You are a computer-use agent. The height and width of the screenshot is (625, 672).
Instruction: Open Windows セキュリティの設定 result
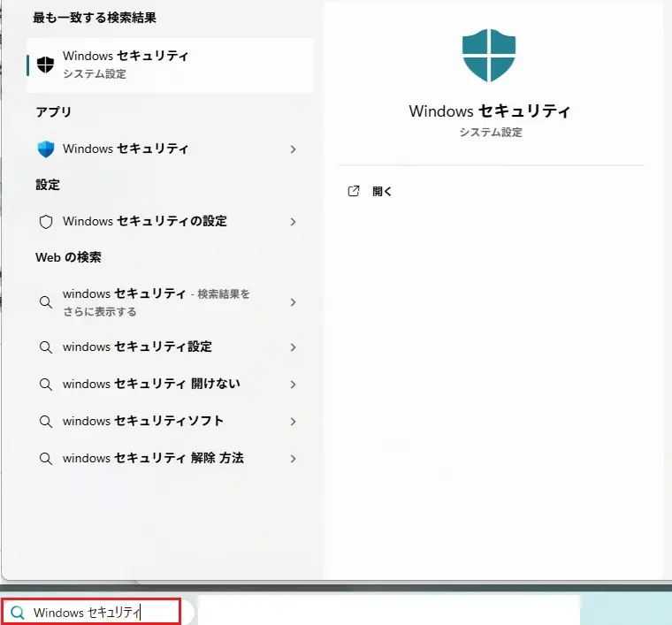coord(170,222)
